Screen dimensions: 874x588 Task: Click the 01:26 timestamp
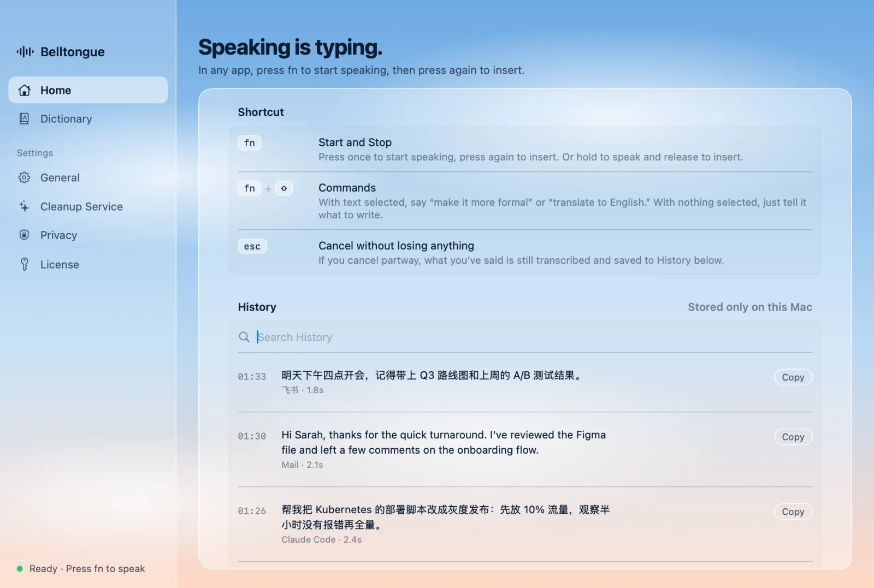click(252, 510)
